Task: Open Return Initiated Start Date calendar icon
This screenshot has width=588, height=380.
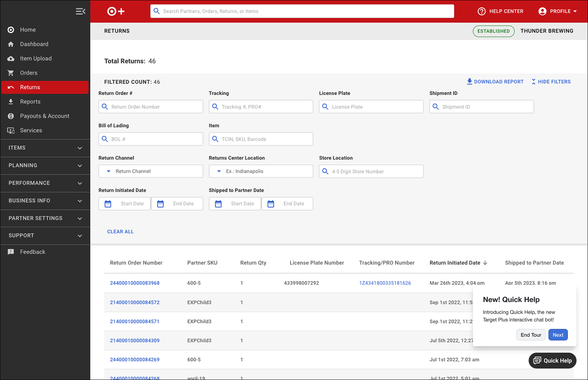Action: (108, 204)
